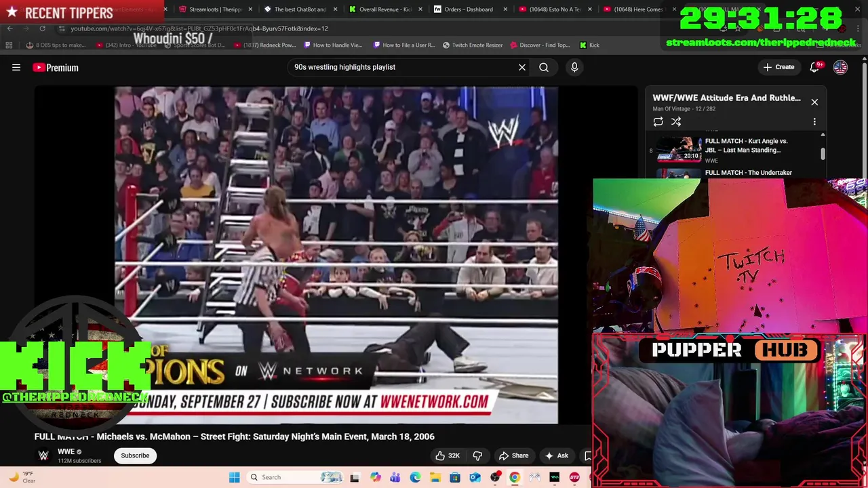Click the video player to pause

[x=336, y=255]
